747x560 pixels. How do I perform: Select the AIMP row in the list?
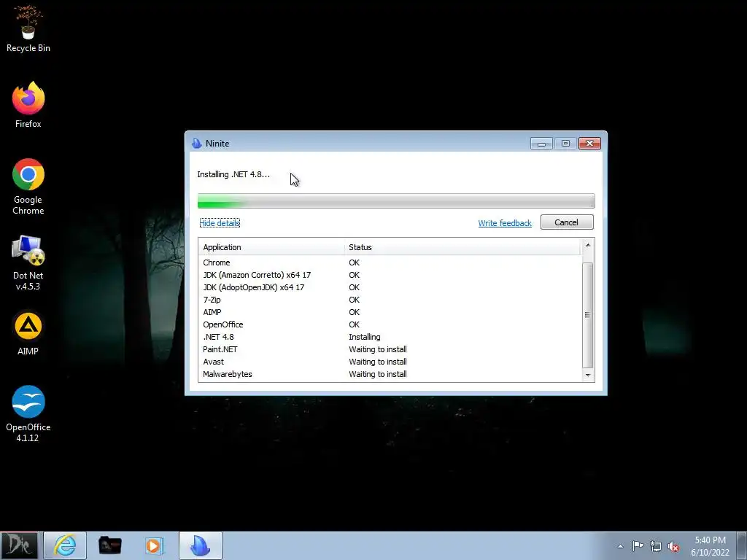(x=390, y=312)
